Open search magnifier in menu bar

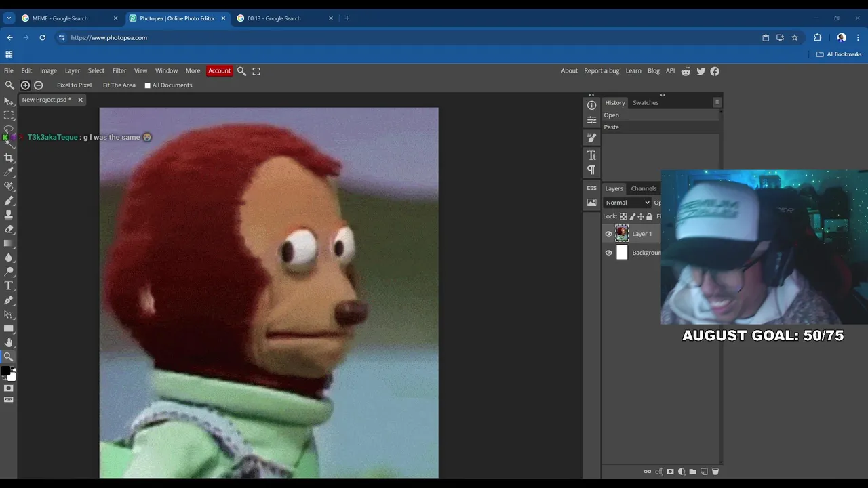[241, 71]
